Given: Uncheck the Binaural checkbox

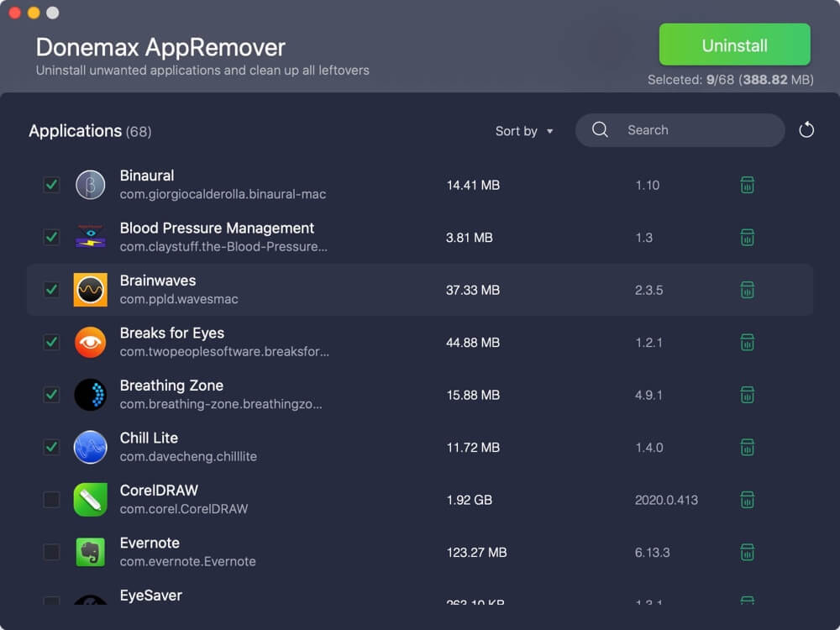Looking at the screenshot, I should click(51, 185).
